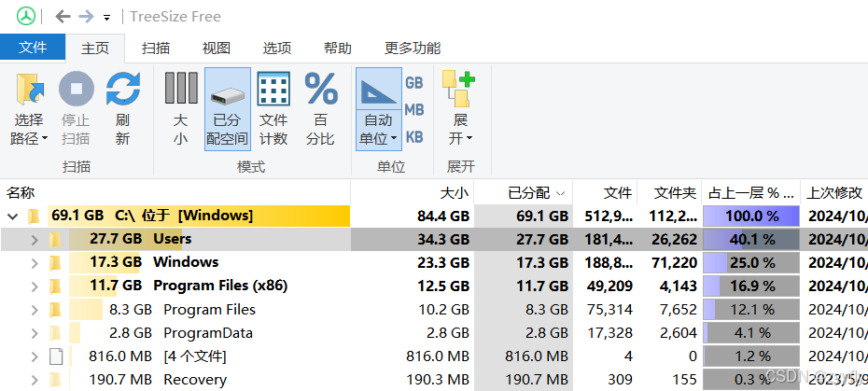This screenshot has height=391, width=868.
Task: Expand the Program Files folder row
Action: 35,310
